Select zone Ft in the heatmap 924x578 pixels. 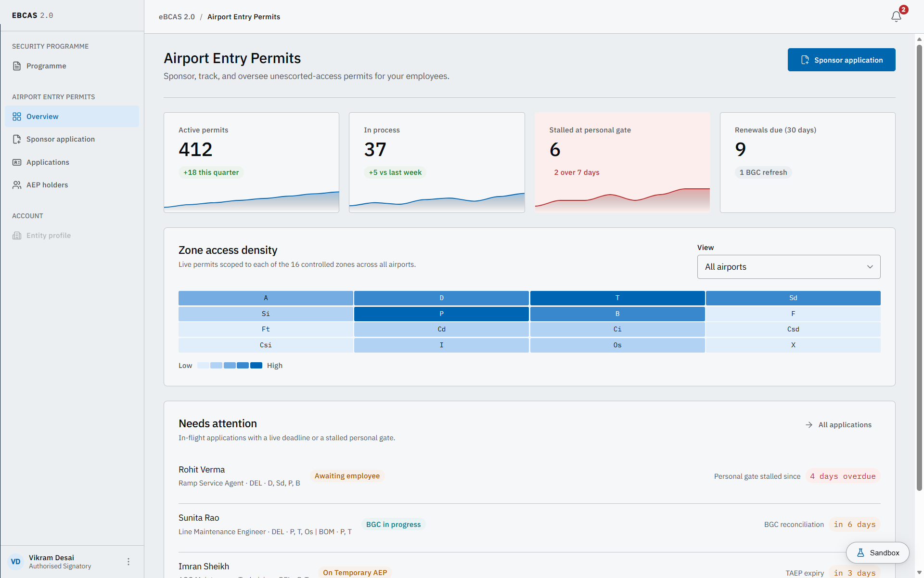click(266, 329)
